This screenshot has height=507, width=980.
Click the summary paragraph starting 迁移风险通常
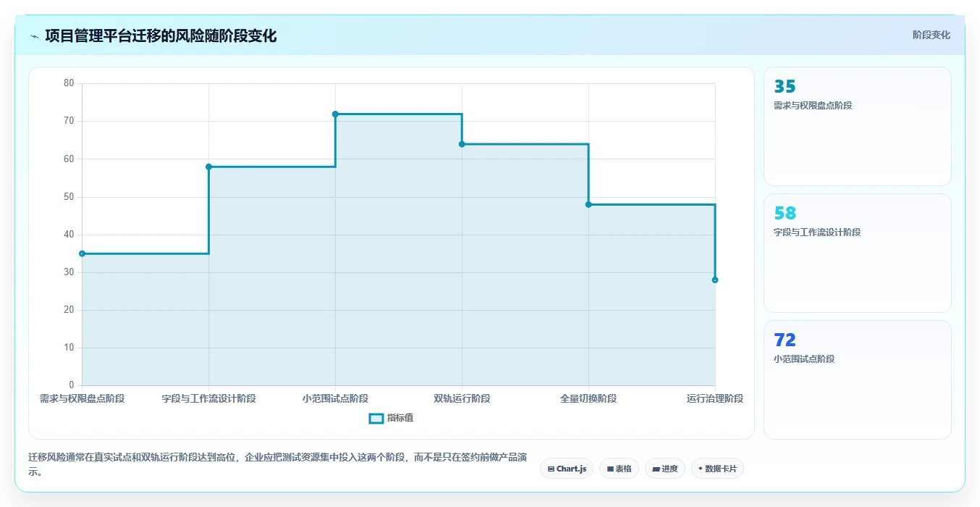pyautogui.click(x=278, y=464)
